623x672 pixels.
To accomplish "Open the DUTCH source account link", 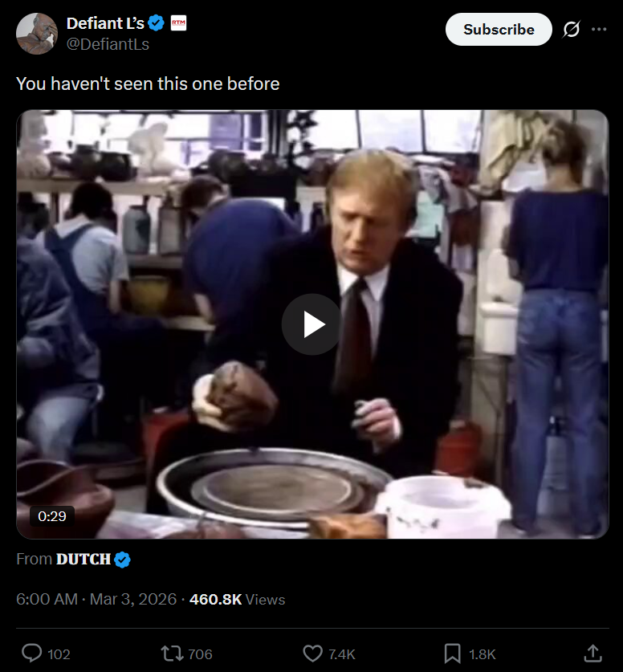I will point(83,560).
